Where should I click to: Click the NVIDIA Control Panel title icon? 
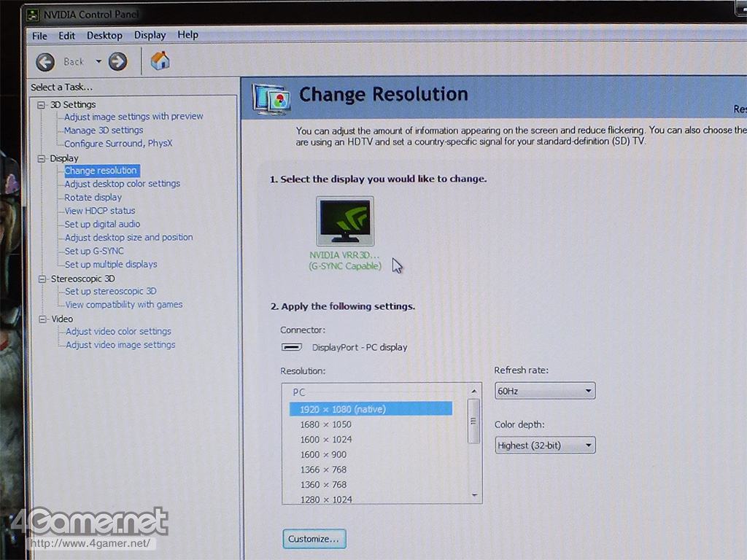pyautogui.click(x=32, y=15)
